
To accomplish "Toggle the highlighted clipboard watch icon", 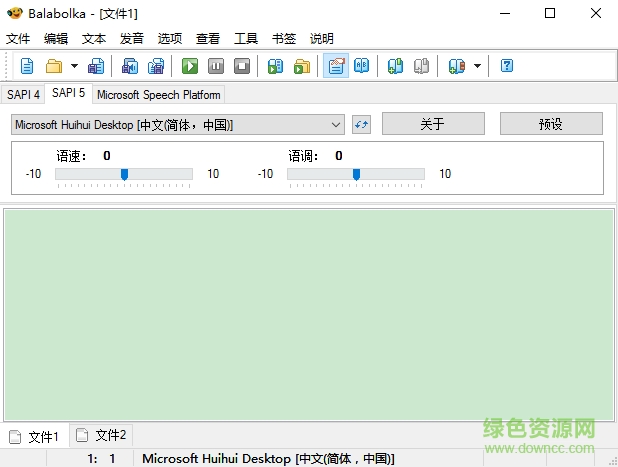I will (x=336, y=66).
